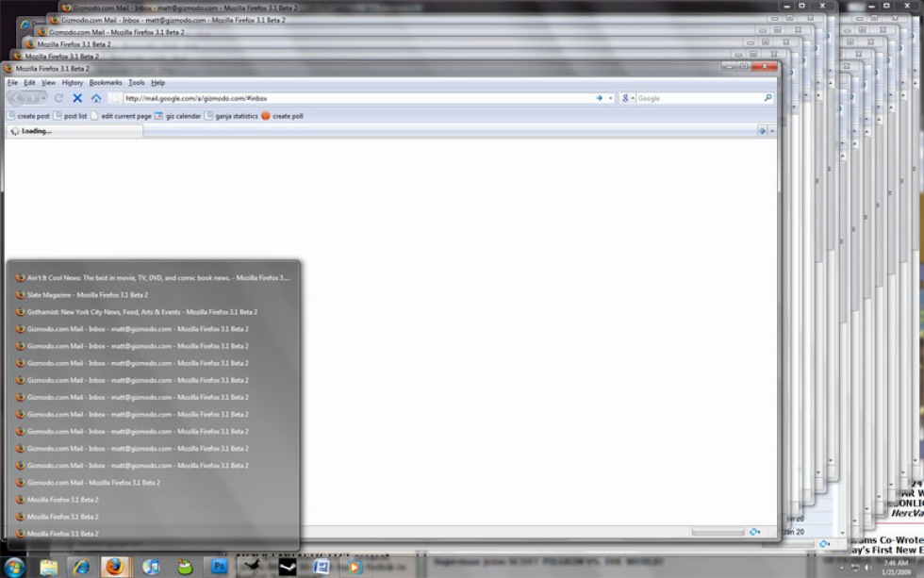This screenshot has width=924, height=578.
Task: Open the Bookmarks menu
Action: pyautogui.click(x=106, y=82)
